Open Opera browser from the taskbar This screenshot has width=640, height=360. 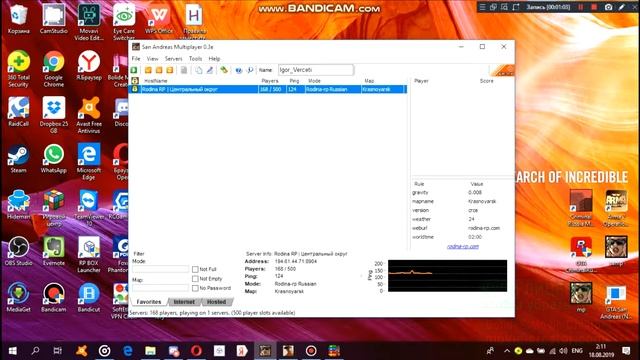coord(196,351)
